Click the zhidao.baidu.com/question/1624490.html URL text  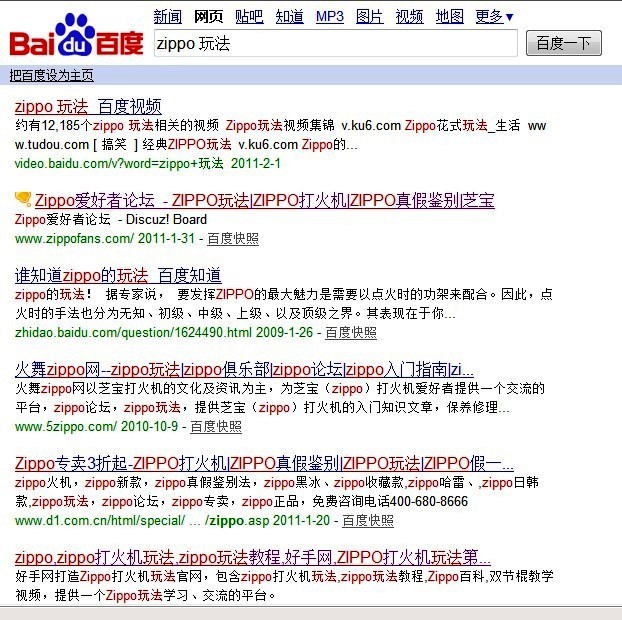coord(133,332)
